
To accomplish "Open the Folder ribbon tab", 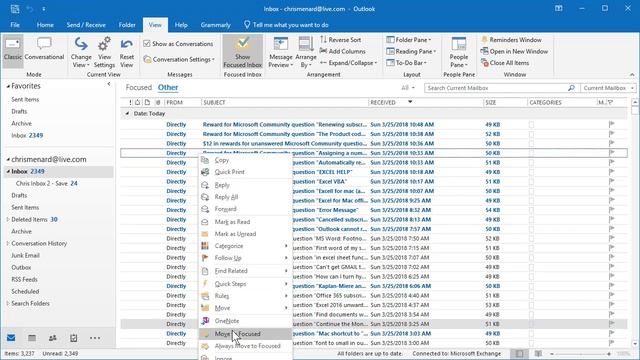I will (127, 25).
